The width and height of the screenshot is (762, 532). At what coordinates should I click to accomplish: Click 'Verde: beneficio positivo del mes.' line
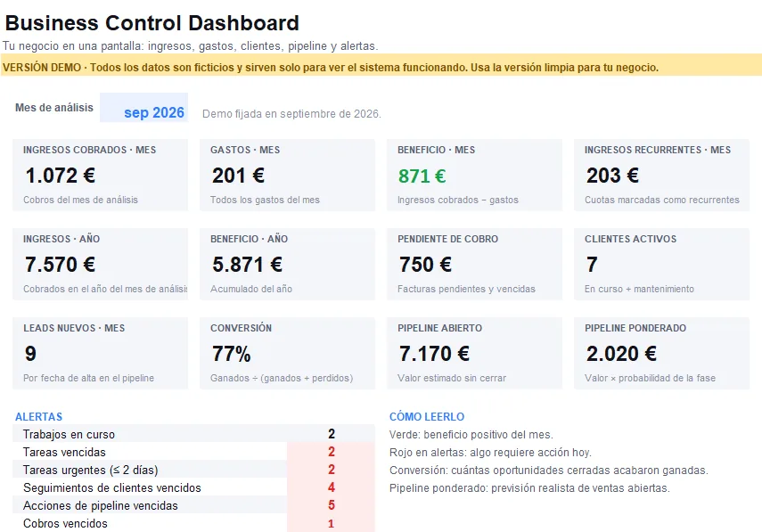pos(471,434)
